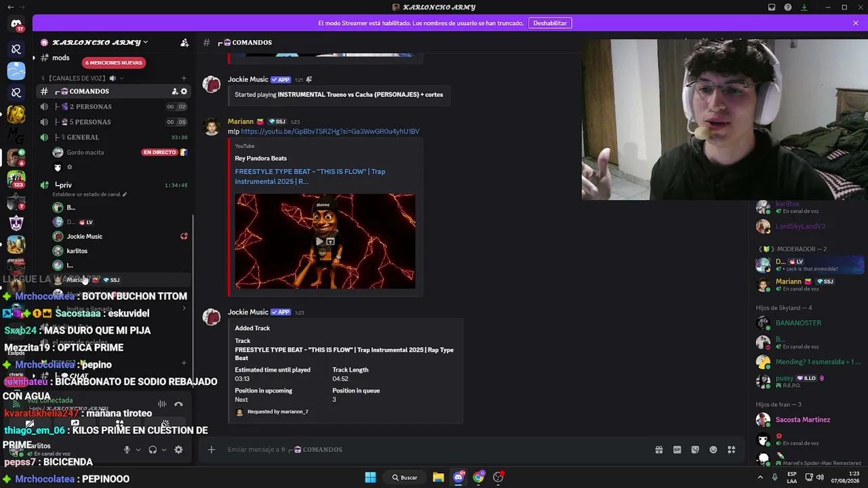868x488 pixels.
Task: Open emoji picker in message bar
Action: (713, 449)
